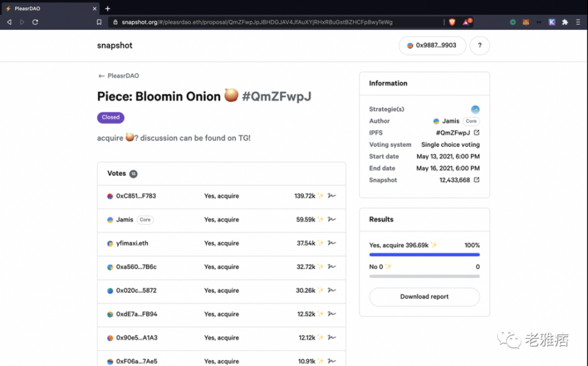This screenshot has width=588, height=366.
Task: Open the MetaMask fox extension
Action: click(526, 22)
